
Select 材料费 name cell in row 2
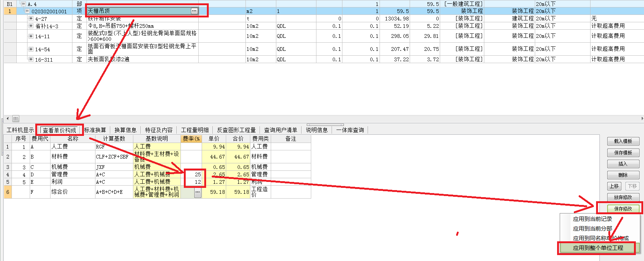point(73,157)
